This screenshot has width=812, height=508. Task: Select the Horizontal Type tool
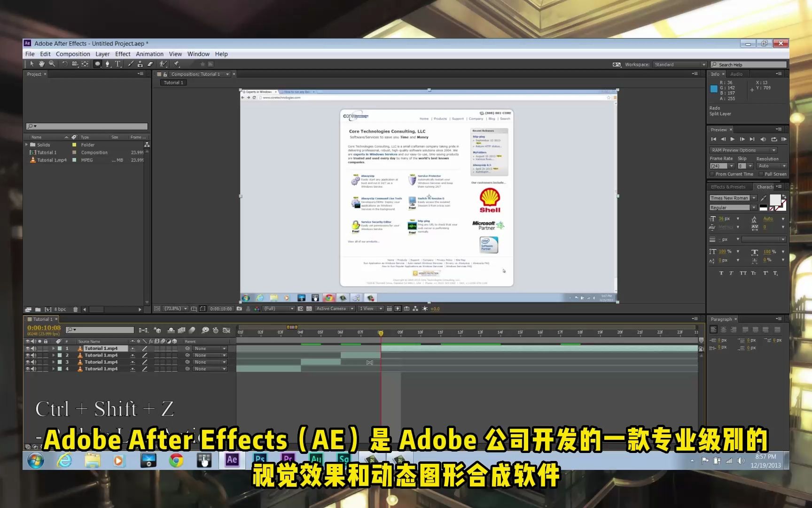click(x=118, y=64)
